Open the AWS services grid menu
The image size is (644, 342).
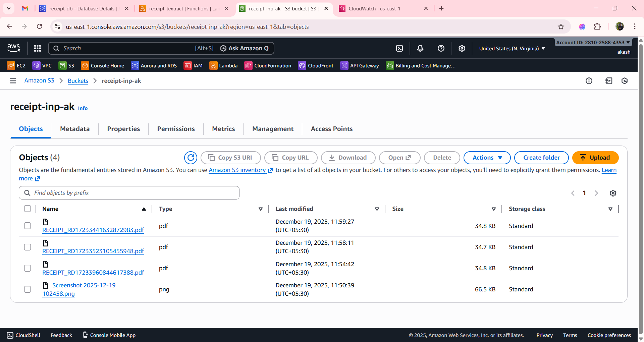click(x=37, y=48)
